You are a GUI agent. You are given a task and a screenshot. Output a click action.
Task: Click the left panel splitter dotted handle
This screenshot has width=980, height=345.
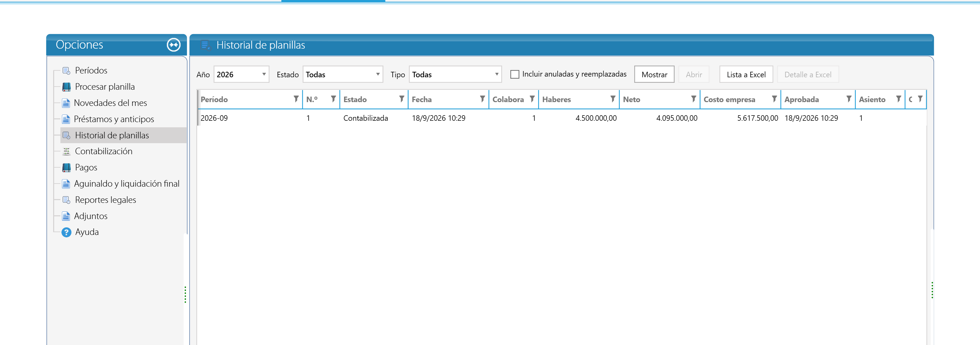coord(185,294)
